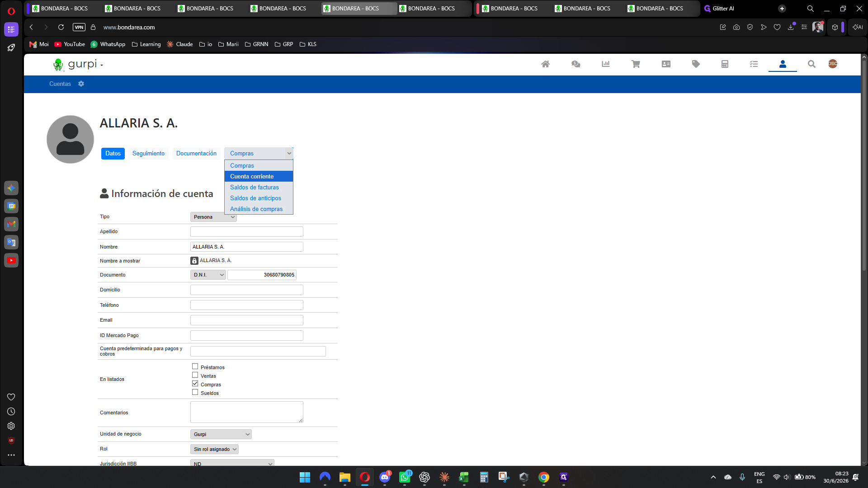Open the price tag icon
Screen dimensions: 868x488
pos(696,64)
